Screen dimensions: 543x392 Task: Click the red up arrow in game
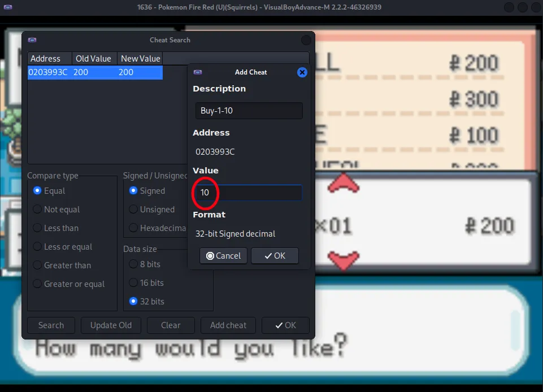point(344,184)
